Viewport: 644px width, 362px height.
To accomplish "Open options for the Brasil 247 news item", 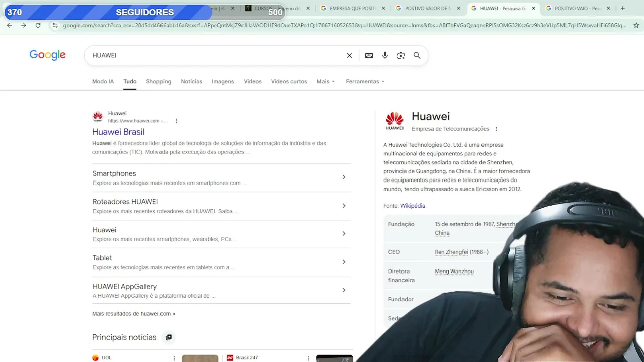I will [308, 358].
